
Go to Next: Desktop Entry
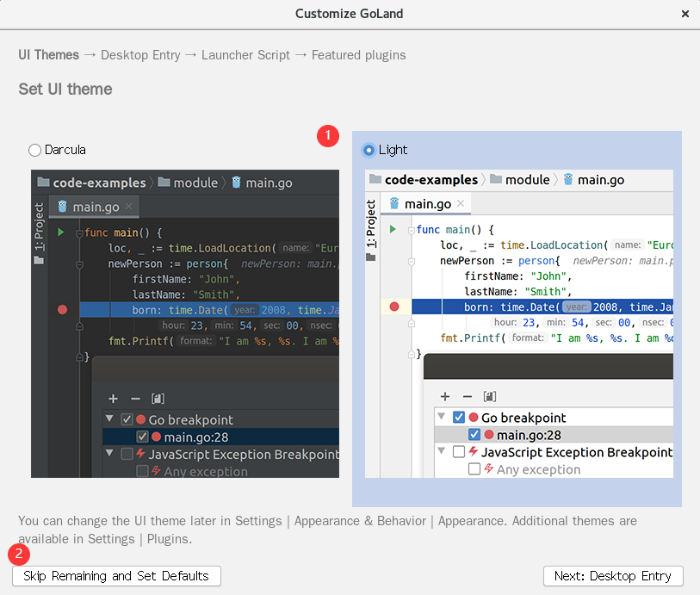point(613,576)
